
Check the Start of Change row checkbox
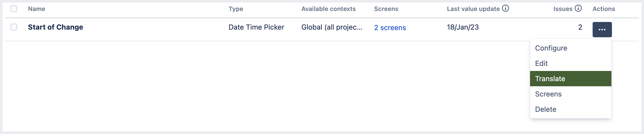click(14, 27)
